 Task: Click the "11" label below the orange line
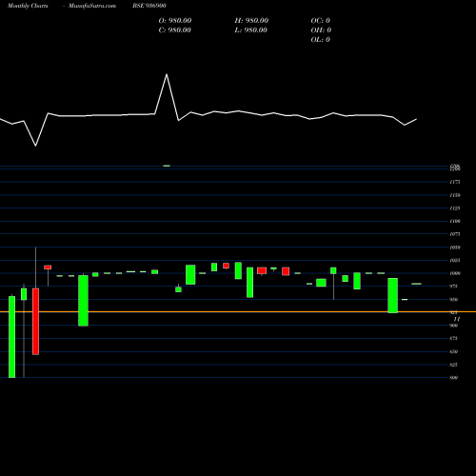tap(457, 319)
